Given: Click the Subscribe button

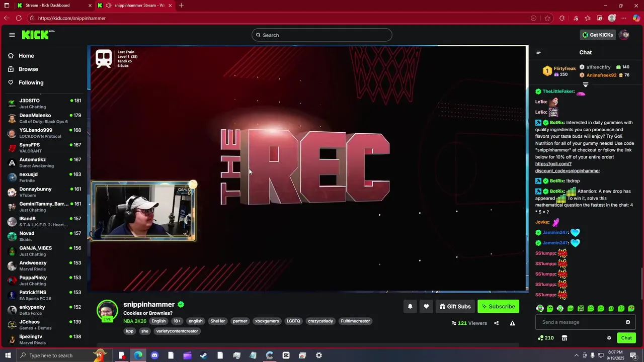Looking at the screenshot, I should [x=498, y=306].
